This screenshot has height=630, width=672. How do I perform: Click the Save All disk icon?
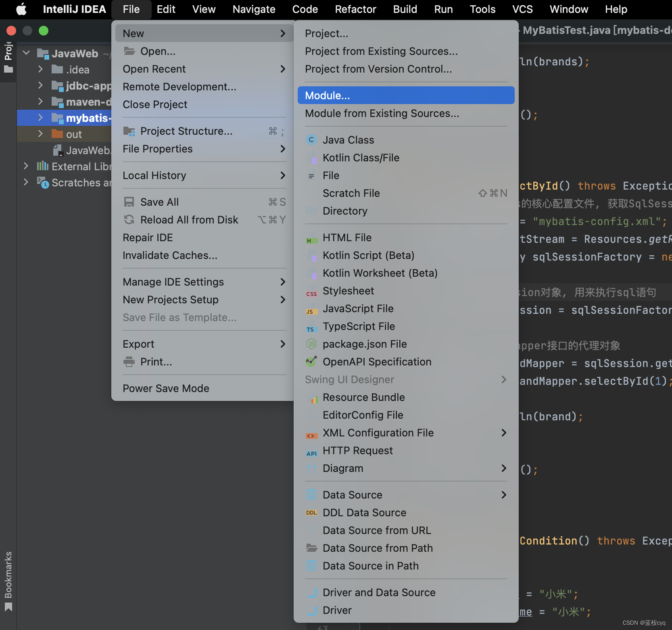click(129, 202)
